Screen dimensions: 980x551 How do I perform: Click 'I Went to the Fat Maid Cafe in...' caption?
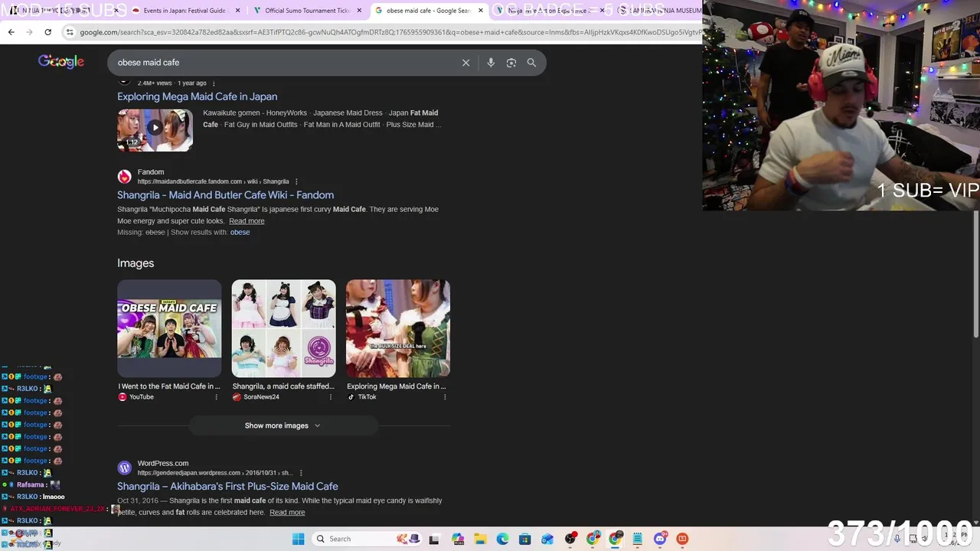tap(169, 386)
